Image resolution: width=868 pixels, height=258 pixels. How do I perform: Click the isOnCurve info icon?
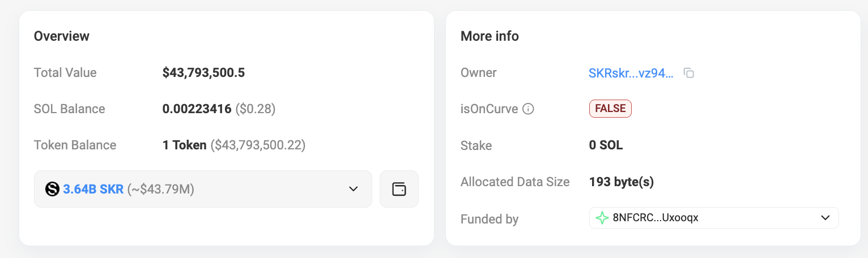click(x=528, y=109)
